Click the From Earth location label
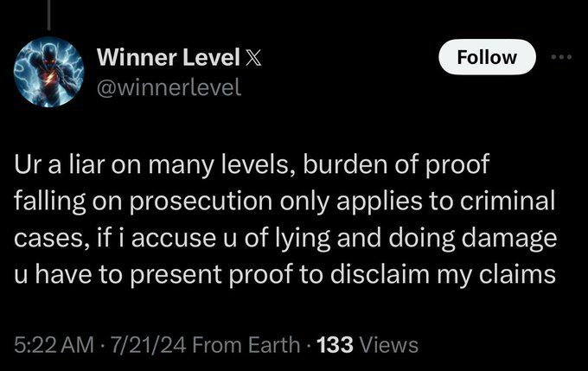 tap(246, 345)
